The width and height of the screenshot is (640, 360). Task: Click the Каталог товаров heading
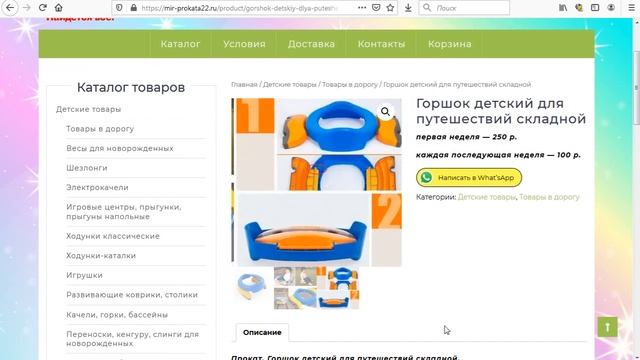click(131, 87)
